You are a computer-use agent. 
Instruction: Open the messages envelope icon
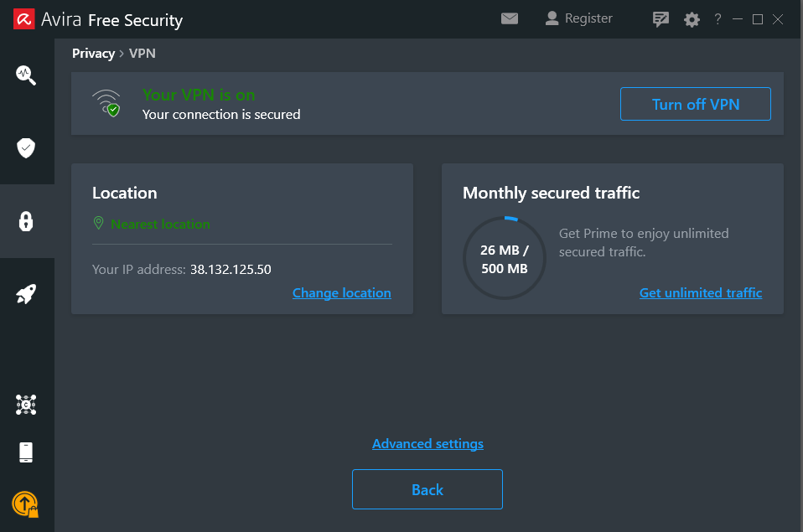tap(510, 19)
